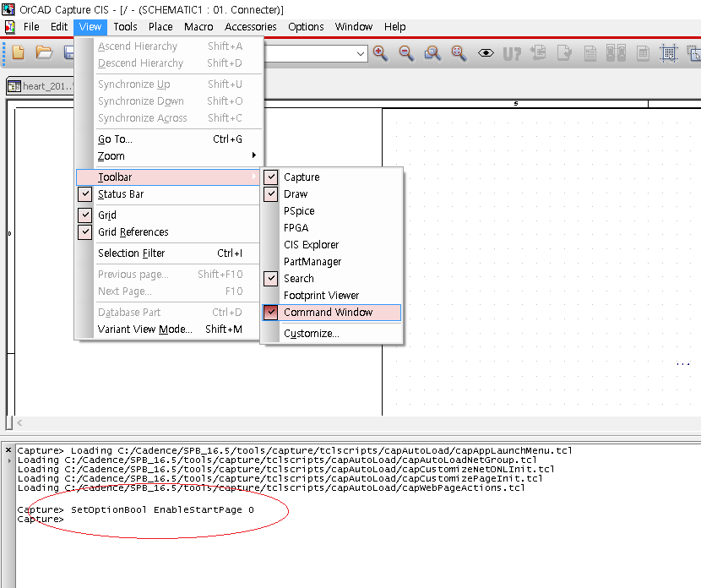Open the Tools menu
Screen dimensions: 701x588
pos(125,27)
